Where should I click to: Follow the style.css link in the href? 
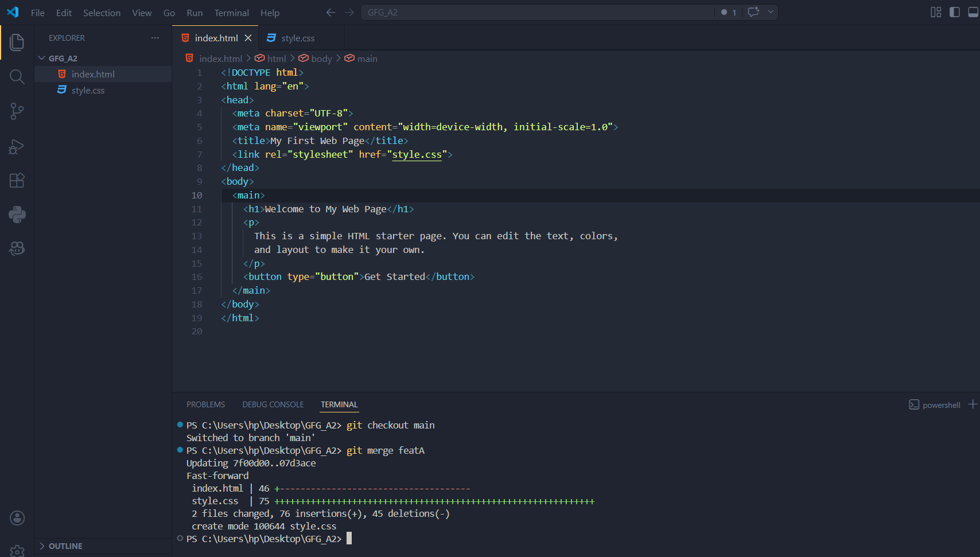(417, 154)
